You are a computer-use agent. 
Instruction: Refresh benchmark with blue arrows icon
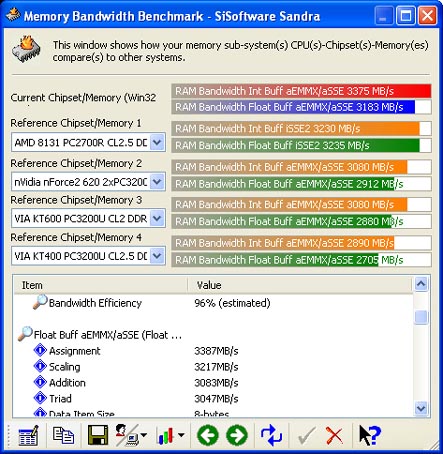coord(271,435)
